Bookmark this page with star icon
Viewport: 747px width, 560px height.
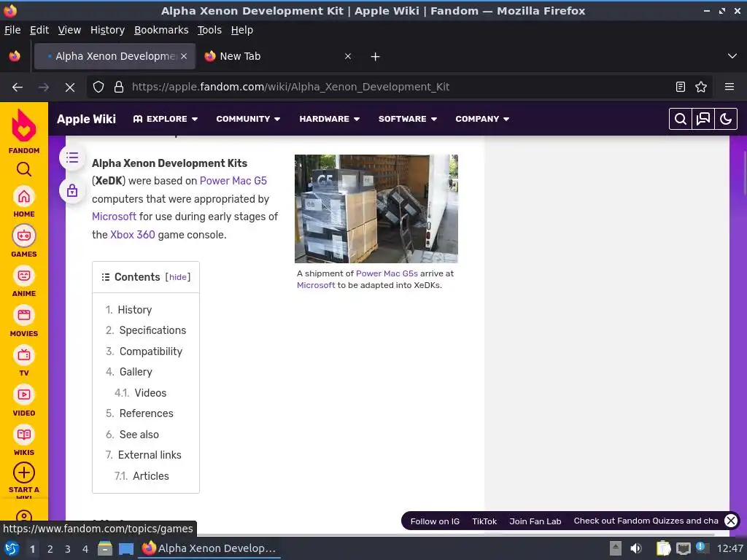click(701, 87)
